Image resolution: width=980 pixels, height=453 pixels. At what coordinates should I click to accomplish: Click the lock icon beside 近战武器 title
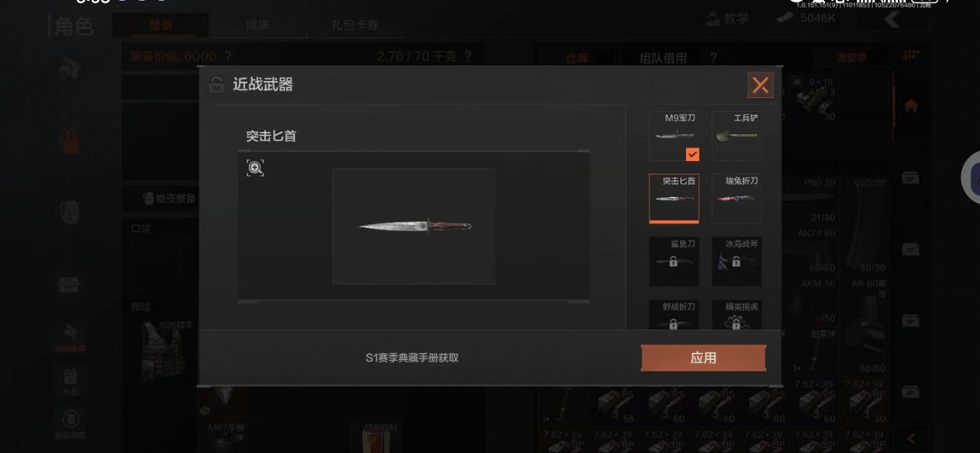click(x=216, y=85)
